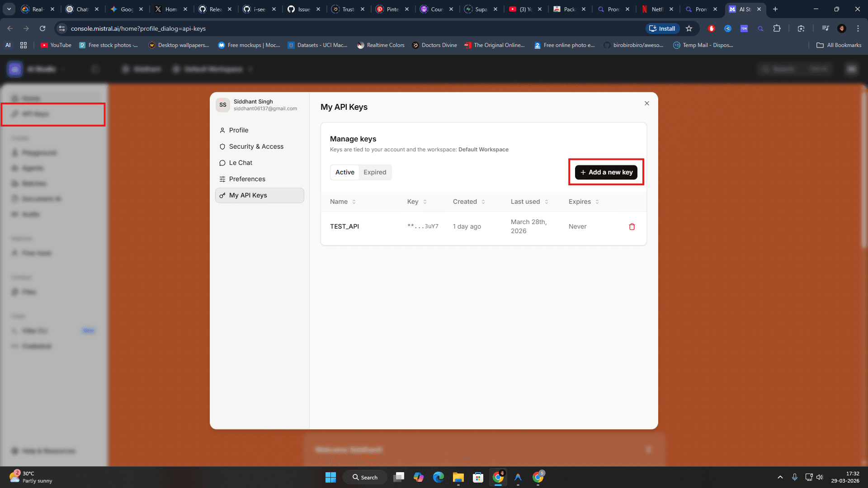The width and height of the screenshot is (868, 488).
Task: Open Preferences section
Action: click(x=247, y=179)
